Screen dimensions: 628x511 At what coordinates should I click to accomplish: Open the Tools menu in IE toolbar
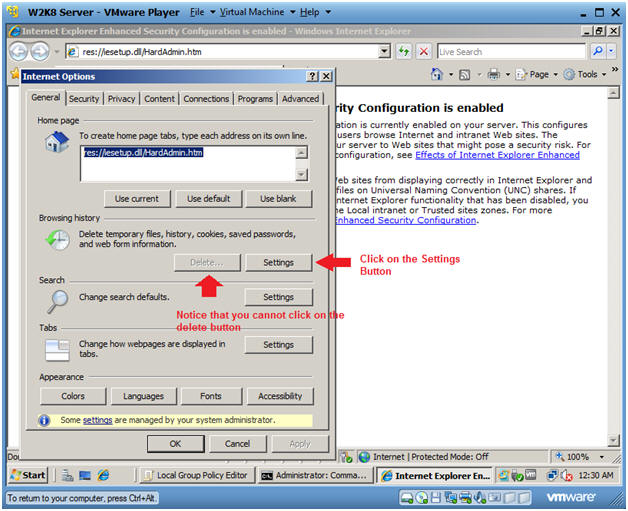(585, 74)
